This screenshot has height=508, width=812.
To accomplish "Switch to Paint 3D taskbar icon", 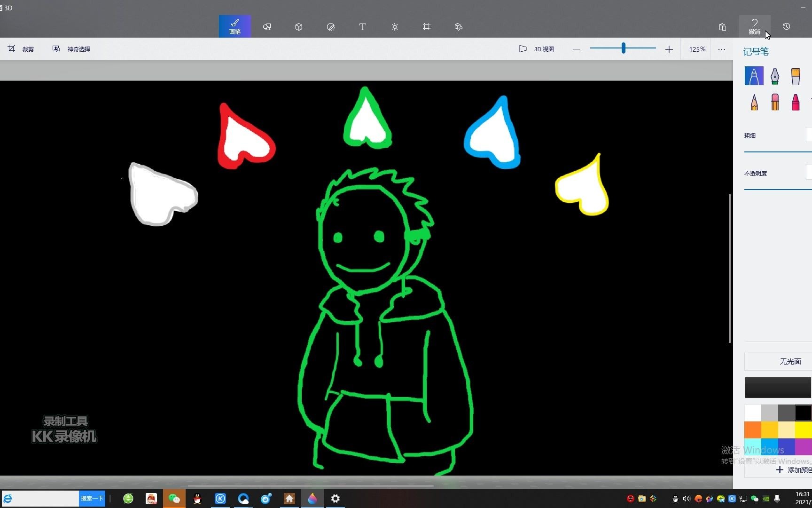I will 312,499.
